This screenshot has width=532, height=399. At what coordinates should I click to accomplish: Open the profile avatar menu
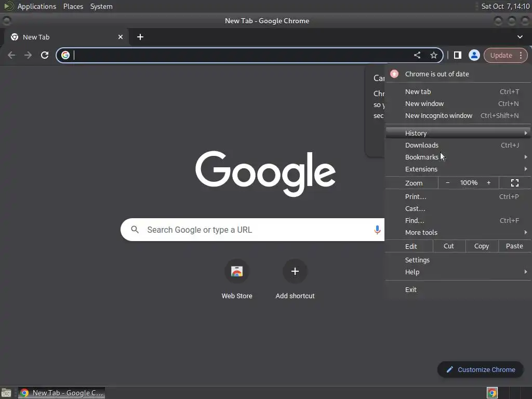pos(474,55)
